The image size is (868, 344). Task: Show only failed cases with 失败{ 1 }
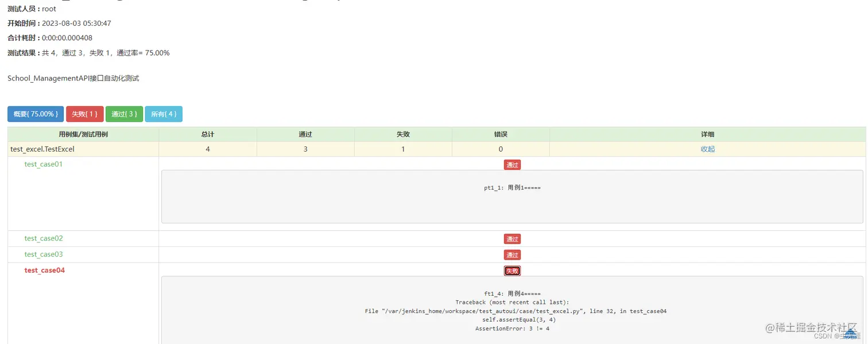(85, 114)
